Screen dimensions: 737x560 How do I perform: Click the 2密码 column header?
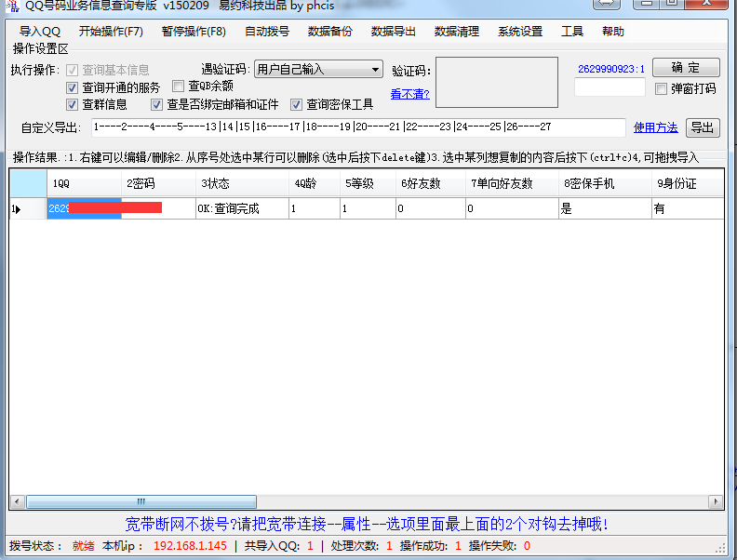pyautogui.click(x=158, y=183)
